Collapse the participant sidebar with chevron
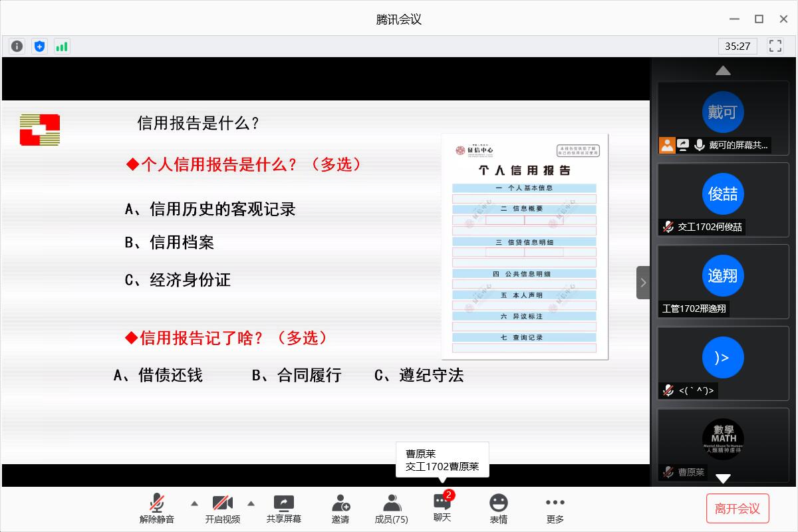The image size is (798, 532). (x=642, y=283)
